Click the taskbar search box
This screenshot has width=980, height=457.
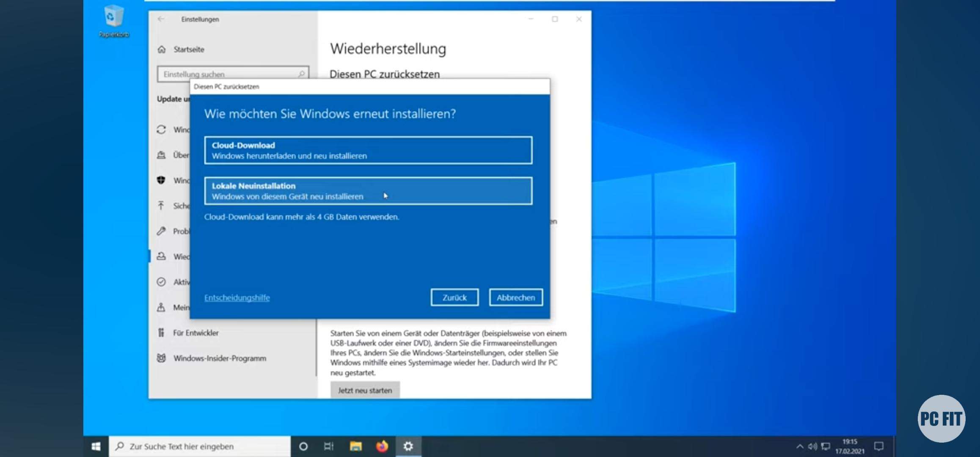click(x=200, y=446)
